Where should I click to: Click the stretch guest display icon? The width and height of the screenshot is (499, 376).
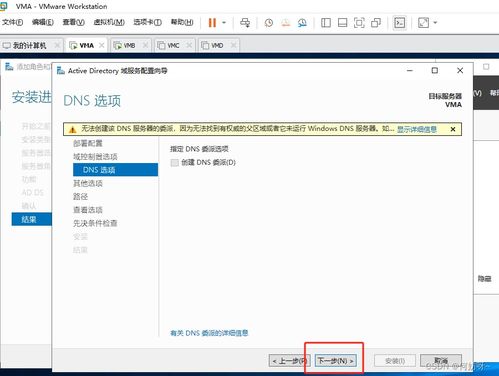coord(423,23)
